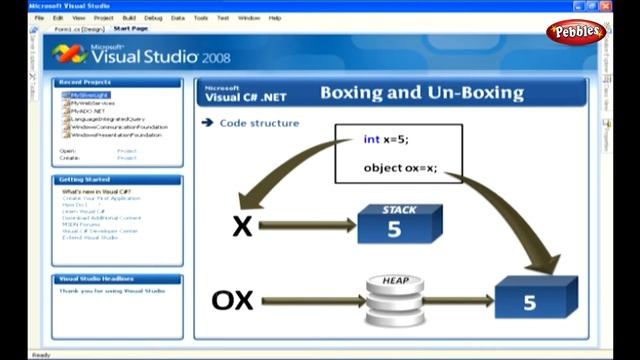640x360 pixels.
Task: Open the LanguageIntegratedQuery recent project
Action: pyautogui.click(x=108, y=119)
